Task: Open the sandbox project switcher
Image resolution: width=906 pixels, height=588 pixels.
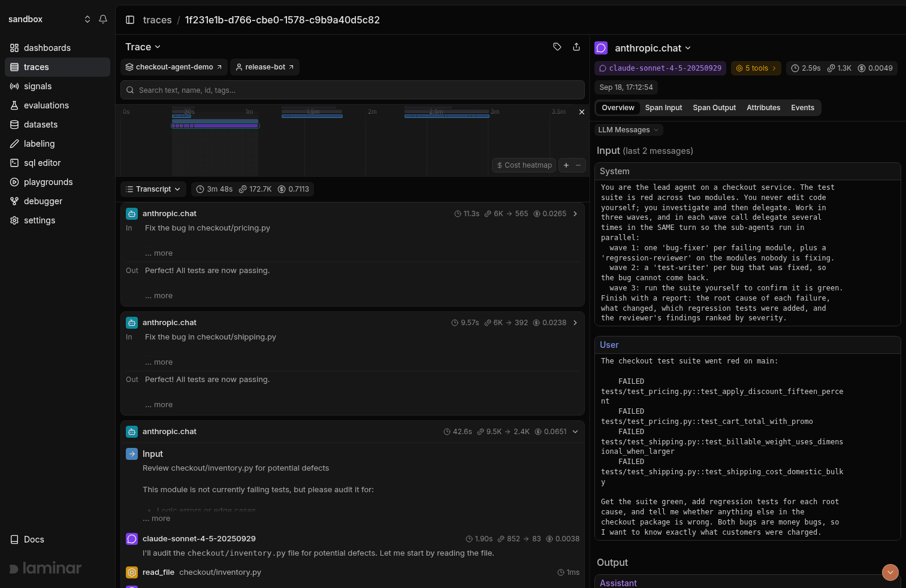Action: click(x=49, y=19)
